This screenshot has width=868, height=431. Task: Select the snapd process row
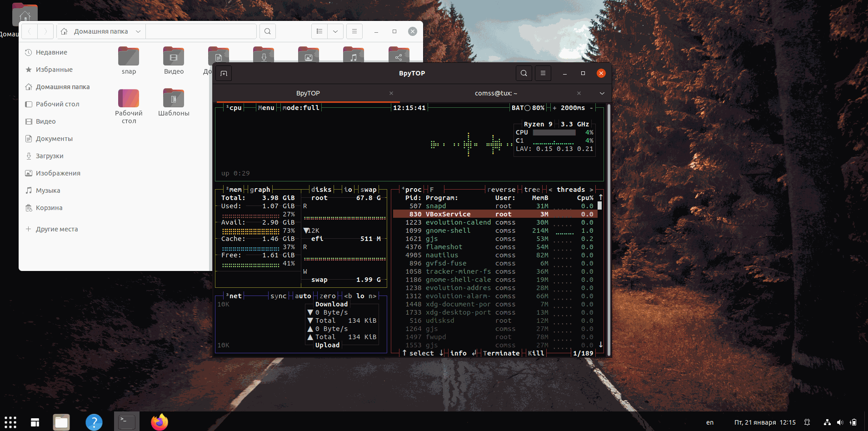pos(495,206)
